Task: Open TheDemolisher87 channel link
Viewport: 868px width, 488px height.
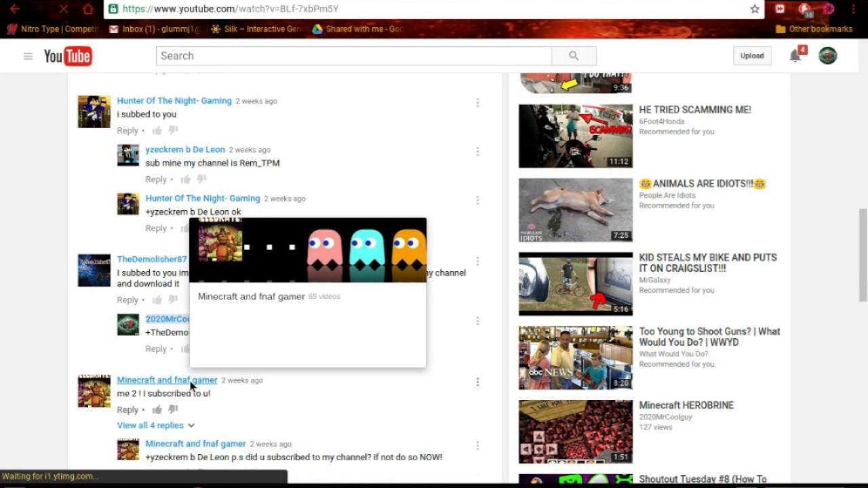Action: tap(152, 259)
